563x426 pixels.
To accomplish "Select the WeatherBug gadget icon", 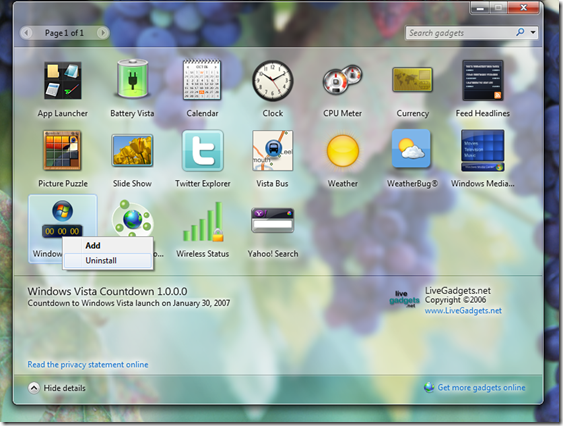I will tap(411, 149).
